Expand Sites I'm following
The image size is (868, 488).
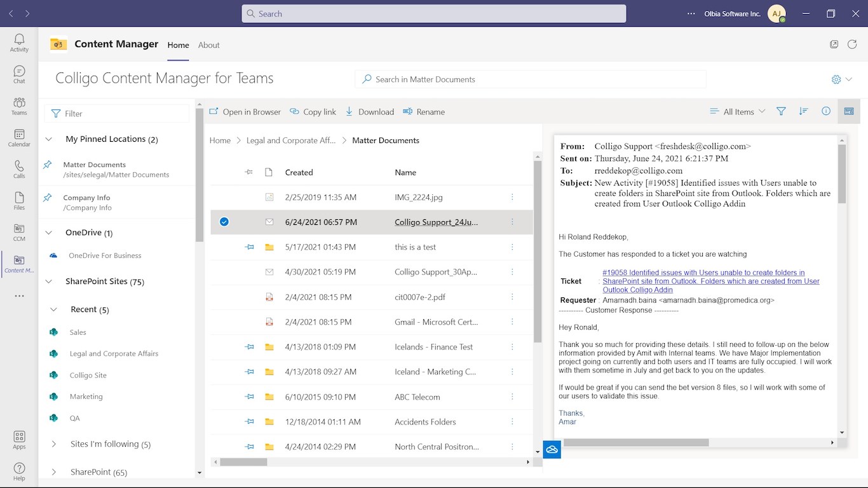tap(54, 444)
